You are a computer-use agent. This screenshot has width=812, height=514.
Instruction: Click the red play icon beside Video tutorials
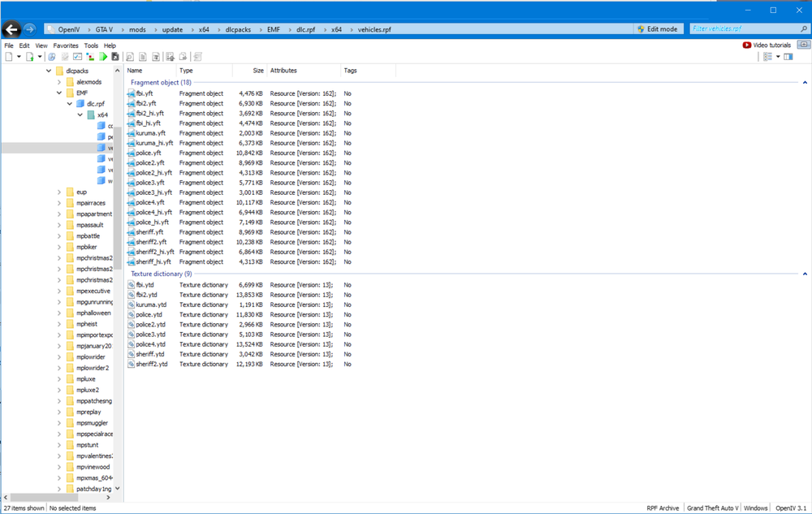point(746,44)
